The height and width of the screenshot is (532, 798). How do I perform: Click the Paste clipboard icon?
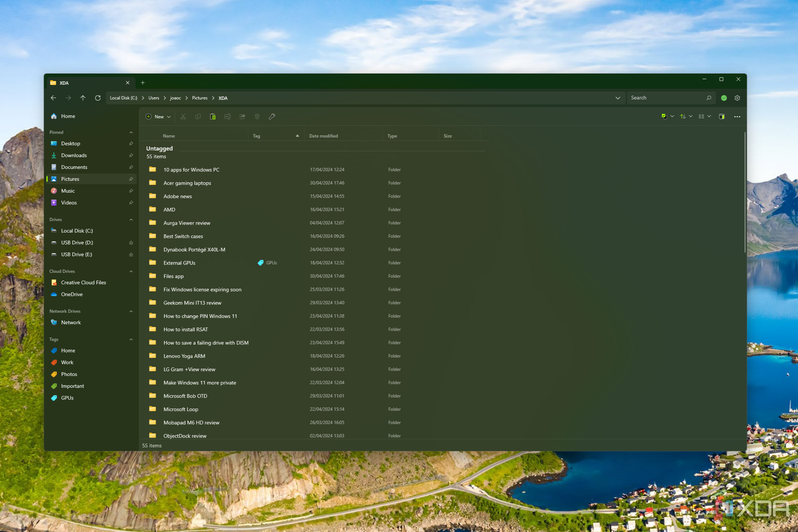click(213, 116)
